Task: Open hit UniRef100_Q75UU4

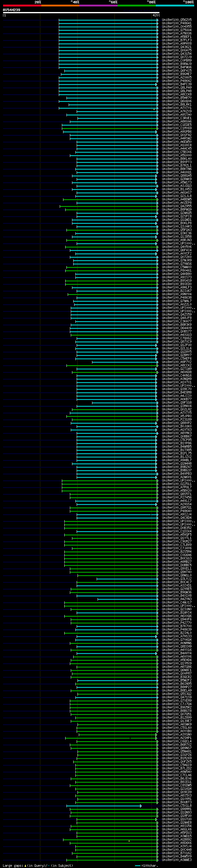Action: coord(176,30)
